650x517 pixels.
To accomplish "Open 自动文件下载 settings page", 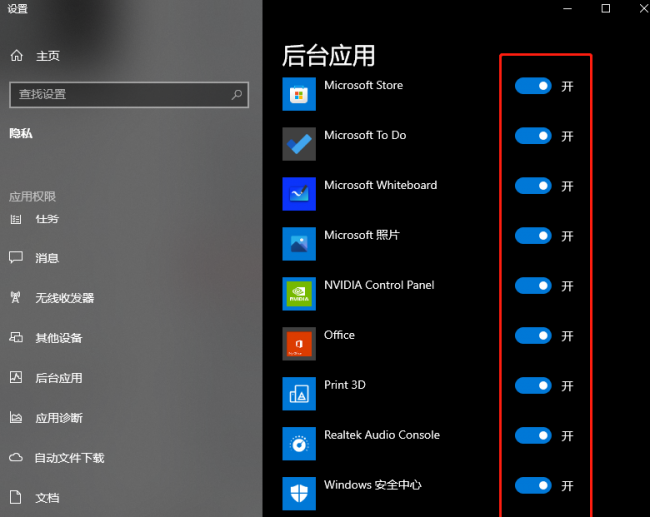I will click(70, 458).
